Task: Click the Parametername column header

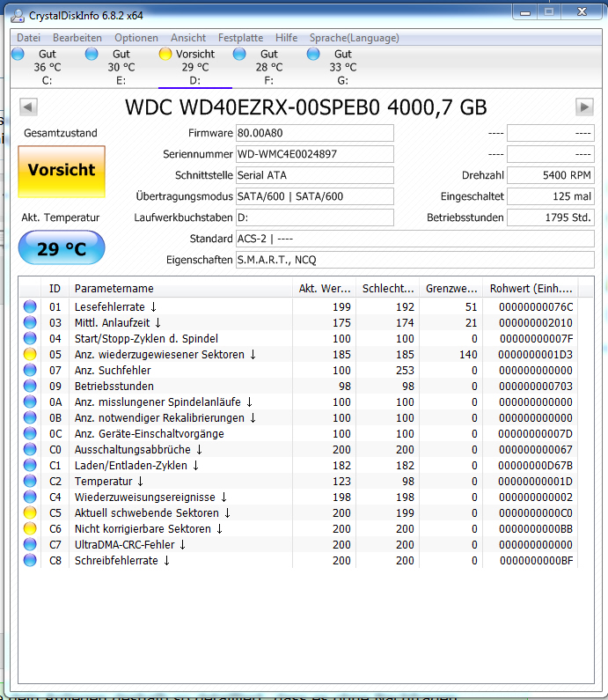Action: click(x=180, y=289)
